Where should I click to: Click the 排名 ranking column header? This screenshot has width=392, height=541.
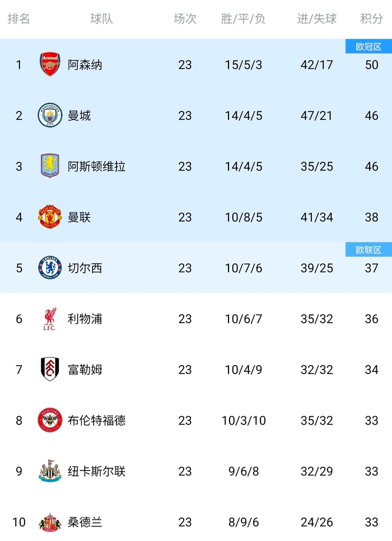click(x=18, y=19)
